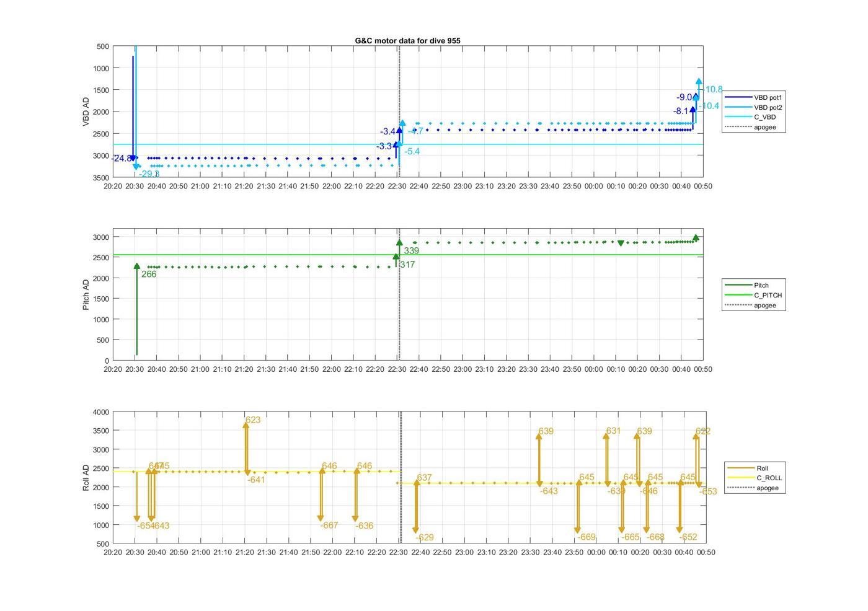Click the 339 data label in Pitch plot

pos(411,251)
